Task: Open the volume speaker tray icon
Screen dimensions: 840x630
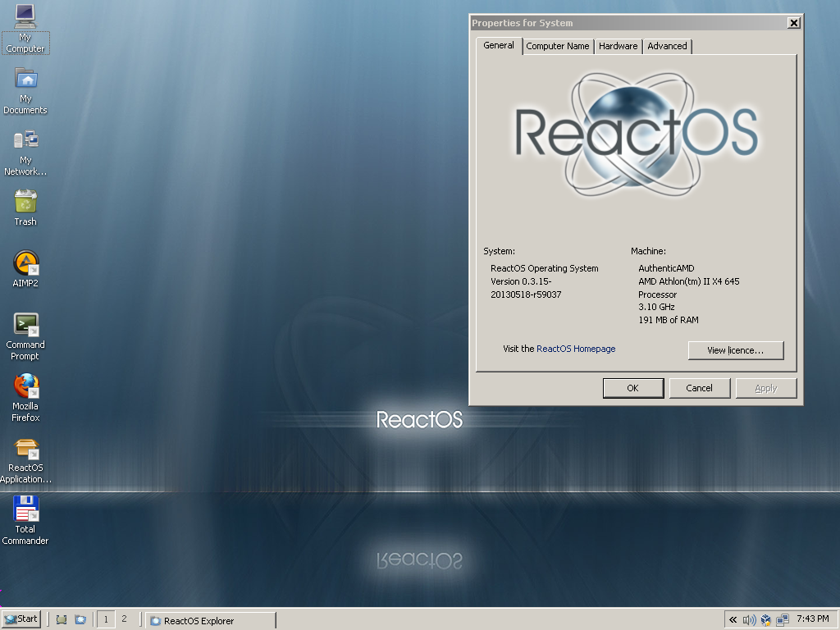Action: [x=749, y=620]
